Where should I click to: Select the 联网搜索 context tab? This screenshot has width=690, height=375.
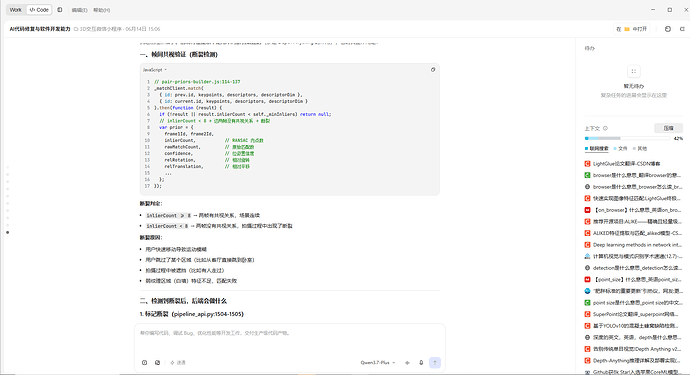(x=597, y=149)
